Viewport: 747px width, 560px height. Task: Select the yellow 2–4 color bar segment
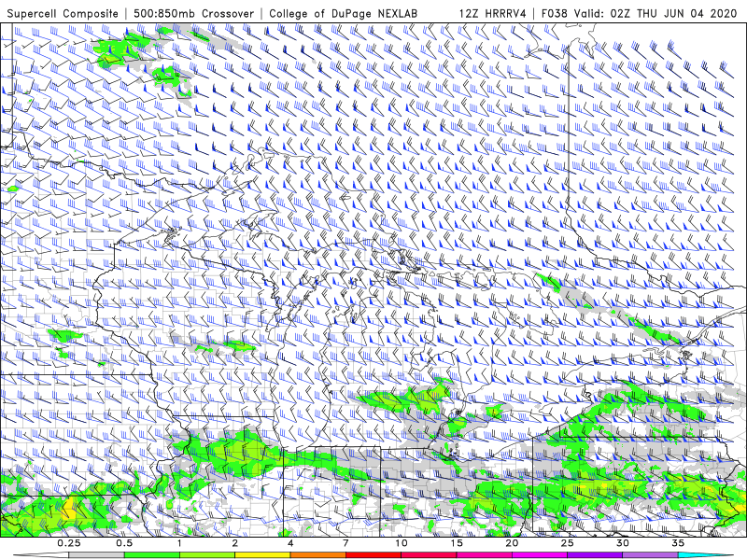262,555
